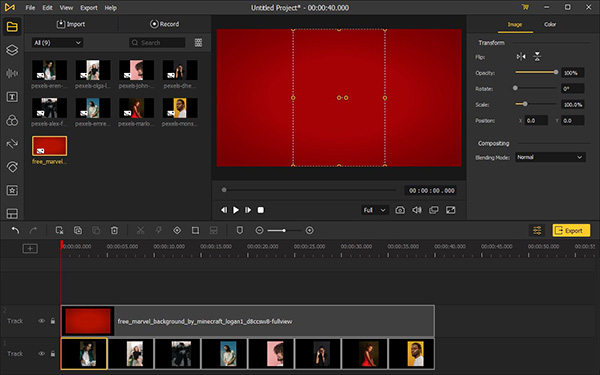Adjust the Opacity slider handle
The width and height of the screenshot is (600, 375).
556,72
